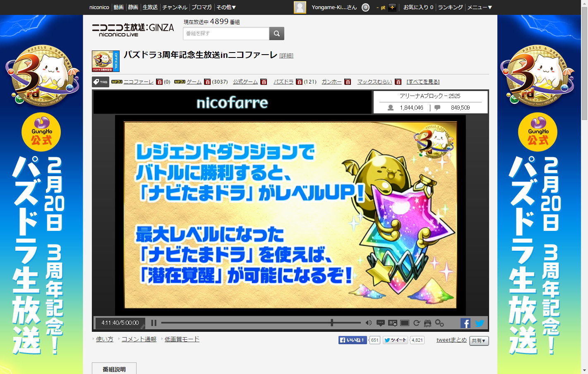588x374 pixels.
Task: Mute the player volume speaker icon
Action: pos(368,323)
